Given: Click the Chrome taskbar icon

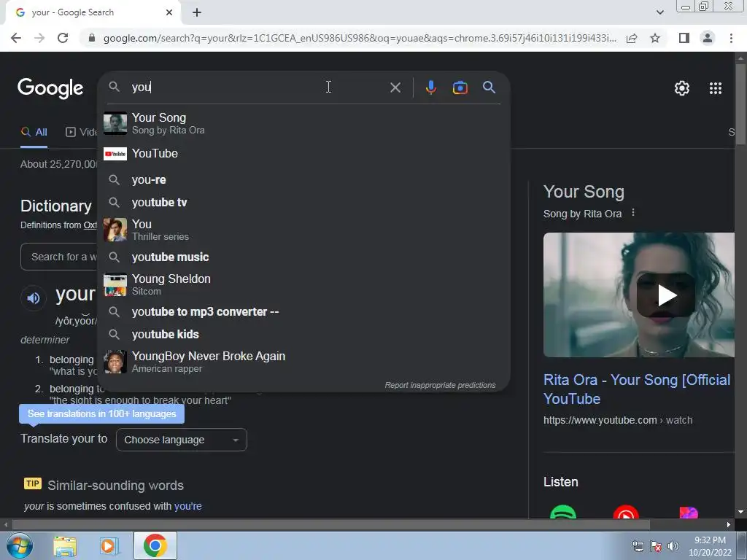Looking at the screenshot, I should coord(155,545).
